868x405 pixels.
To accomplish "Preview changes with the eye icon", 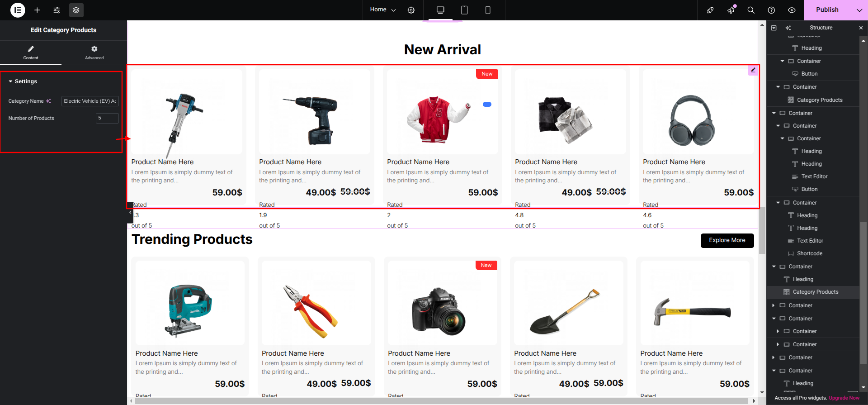I will 792,10.
